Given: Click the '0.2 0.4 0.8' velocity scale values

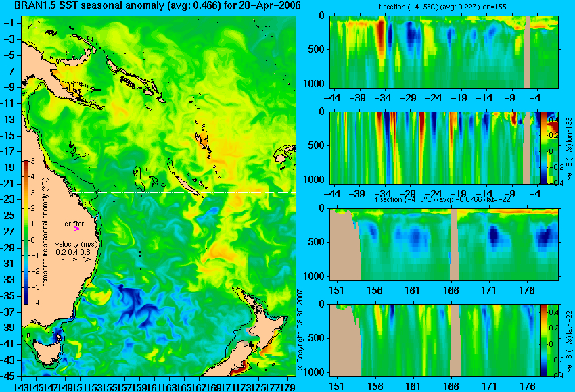Looking at the screenshot, I should [73, 252].
